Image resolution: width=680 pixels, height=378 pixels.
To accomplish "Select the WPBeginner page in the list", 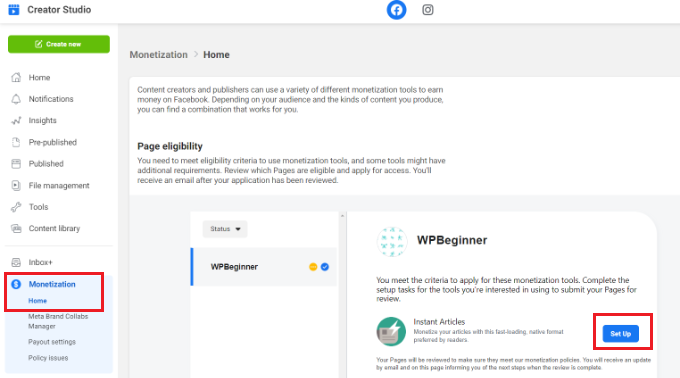I will (x=264, y=267).
